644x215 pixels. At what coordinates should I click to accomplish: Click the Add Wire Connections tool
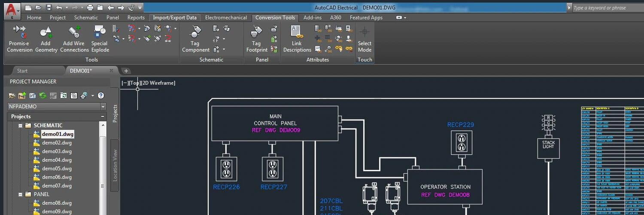(74, 39)
